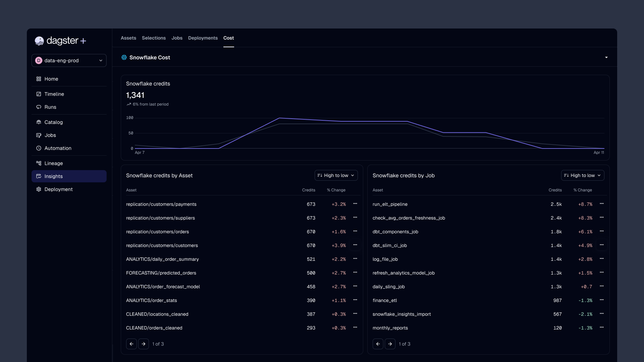This screenshot has height=362, width=644.
Task: Open options for ANALYTICS/order_stats row
Action: [x=355, y=300]
